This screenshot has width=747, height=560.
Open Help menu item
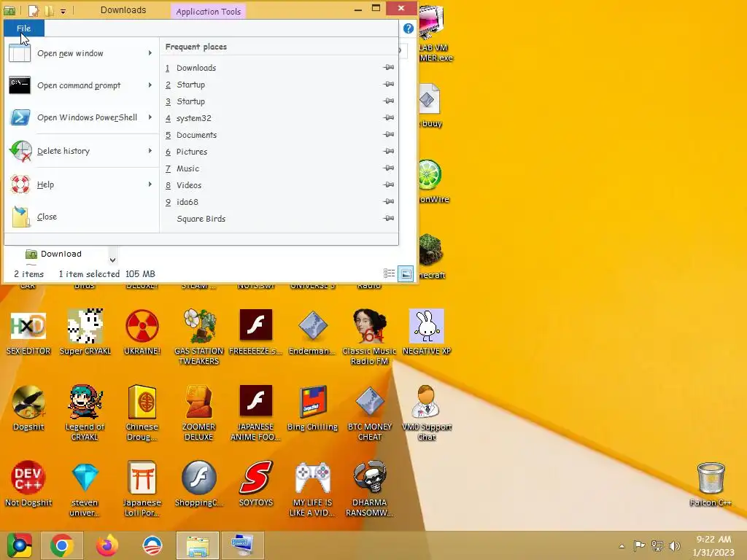tap(82, 184)
